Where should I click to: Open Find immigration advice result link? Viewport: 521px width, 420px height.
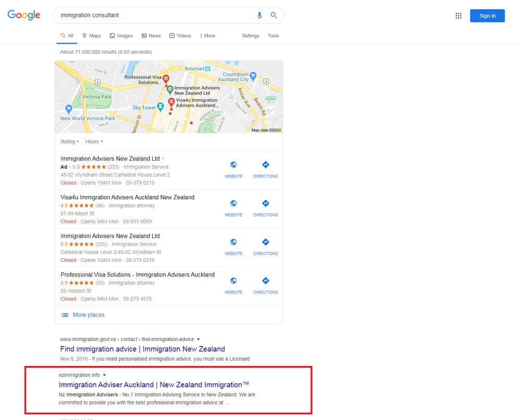coord(142,349)
